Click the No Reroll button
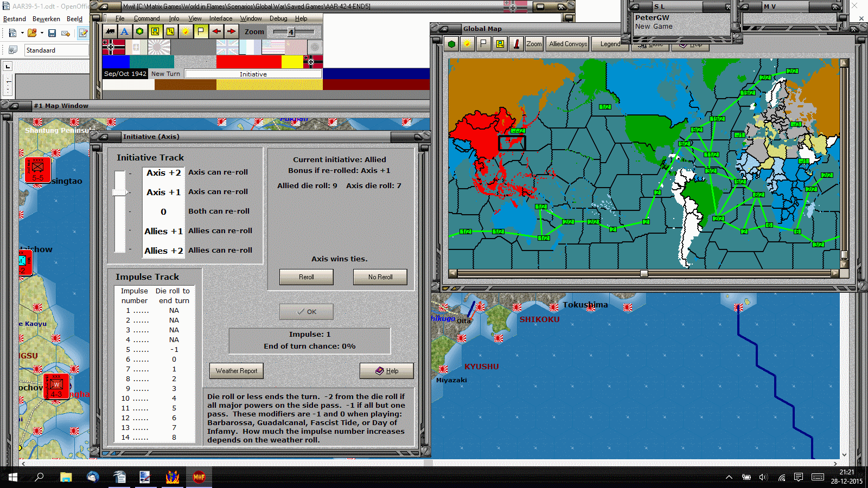 [x=380, y=277]
